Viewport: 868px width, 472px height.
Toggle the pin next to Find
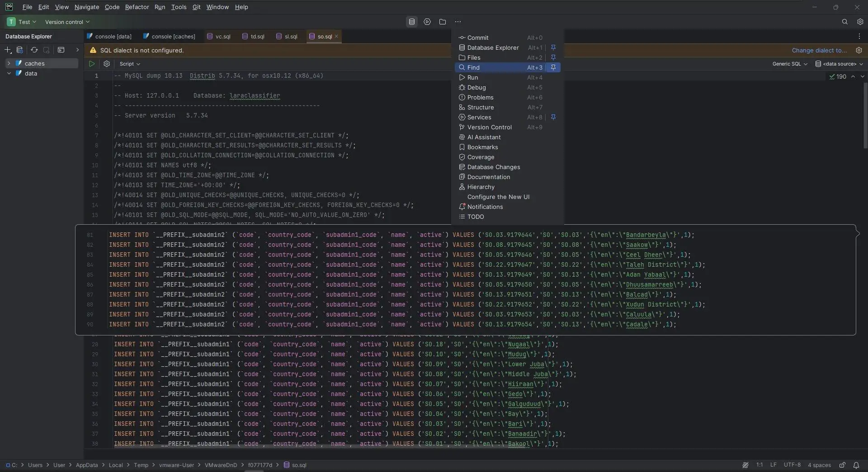tap(553, 67)
